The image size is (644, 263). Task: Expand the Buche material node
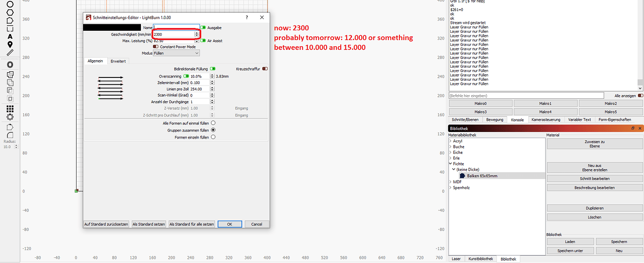pyautogui.click(x=450, y=146)
